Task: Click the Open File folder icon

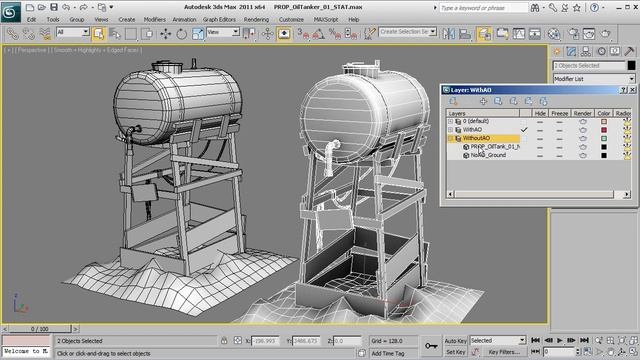Action: (x=42, y=7)
